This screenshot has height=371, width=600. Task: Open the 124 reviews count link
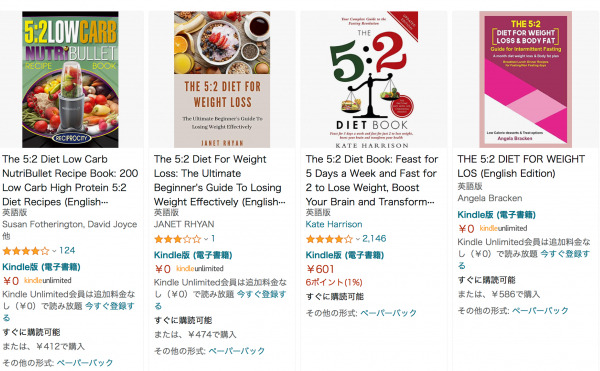coord(67,251)
